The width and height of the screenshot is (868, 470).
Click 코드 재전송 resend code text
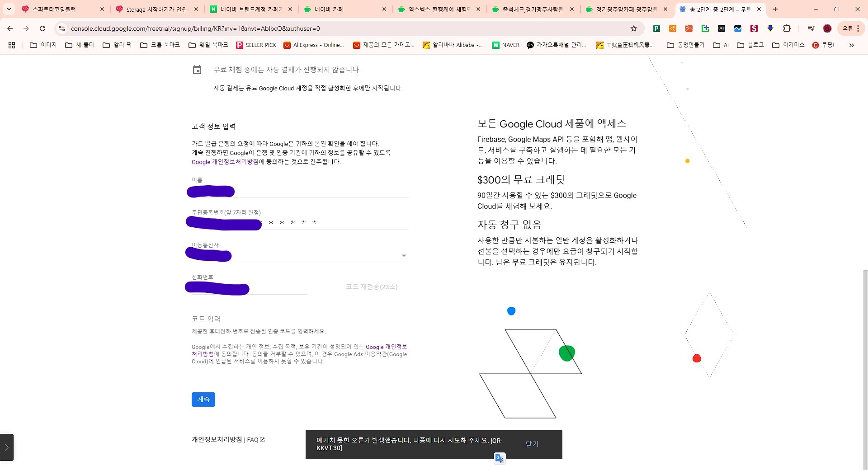[372, 287]
